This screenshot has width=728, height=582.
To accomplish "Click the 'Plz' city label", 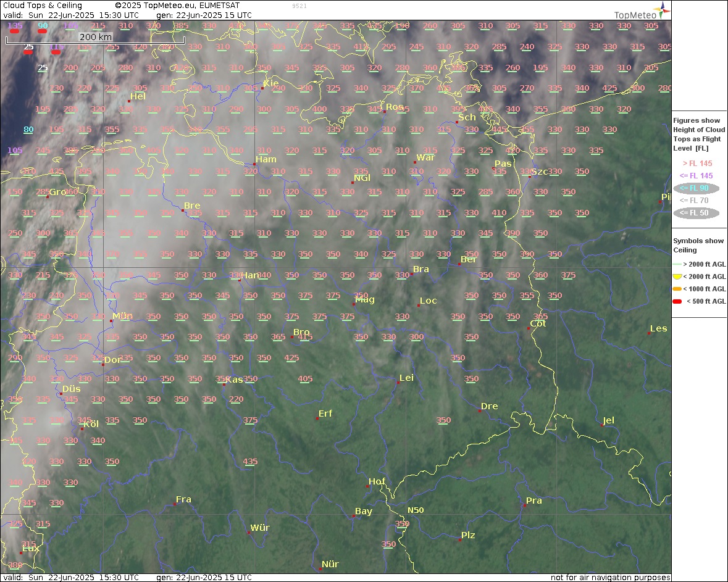I will pos(468,535).
